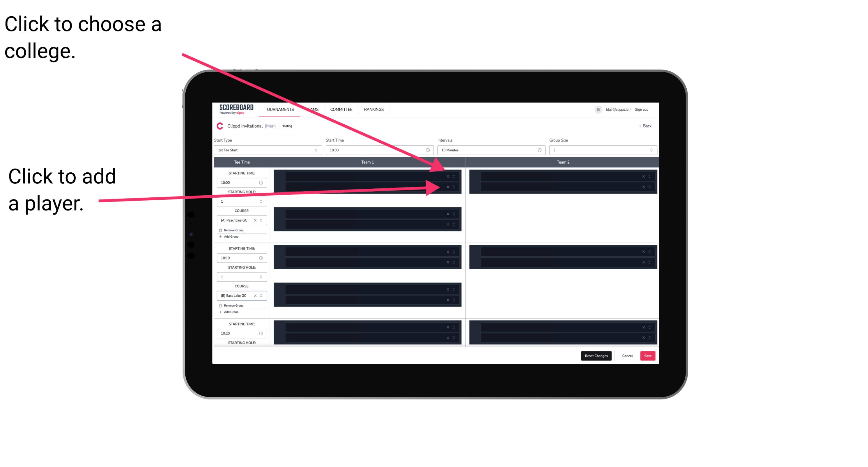Screen dimensions: 868x467
Task: Click Back to return to previous screen
Action: pyautogui.click(x=646, y=125)
